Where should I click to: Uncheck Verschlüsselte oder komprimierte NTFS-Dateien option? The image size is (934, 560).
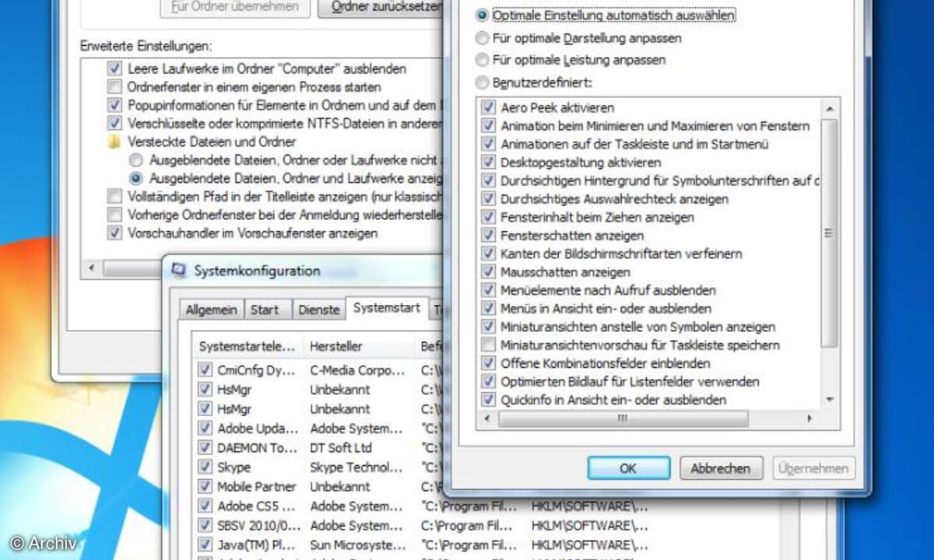(115, 123)
